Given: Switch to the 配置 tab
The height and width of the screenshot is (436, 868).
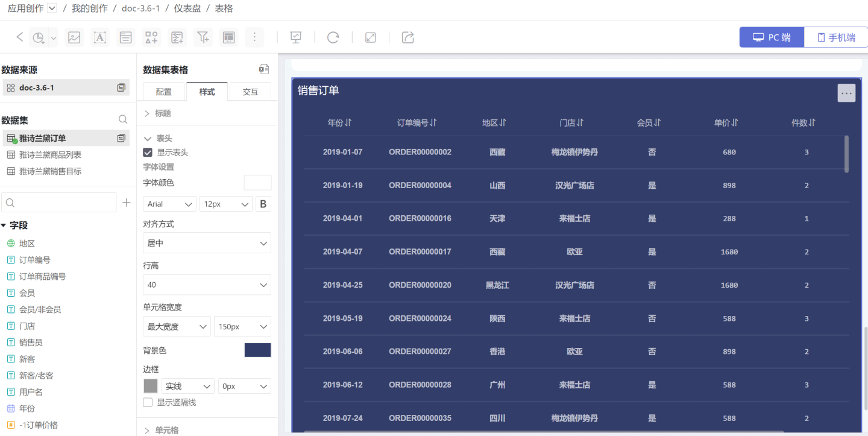Looking at the screenshot, I should [x=164, y=92].
